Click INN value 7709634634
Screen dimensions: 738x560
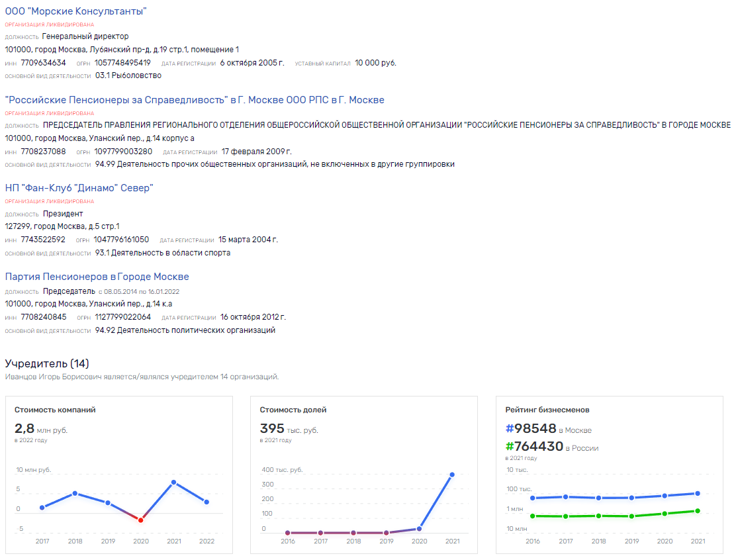(x=43, y=63)
